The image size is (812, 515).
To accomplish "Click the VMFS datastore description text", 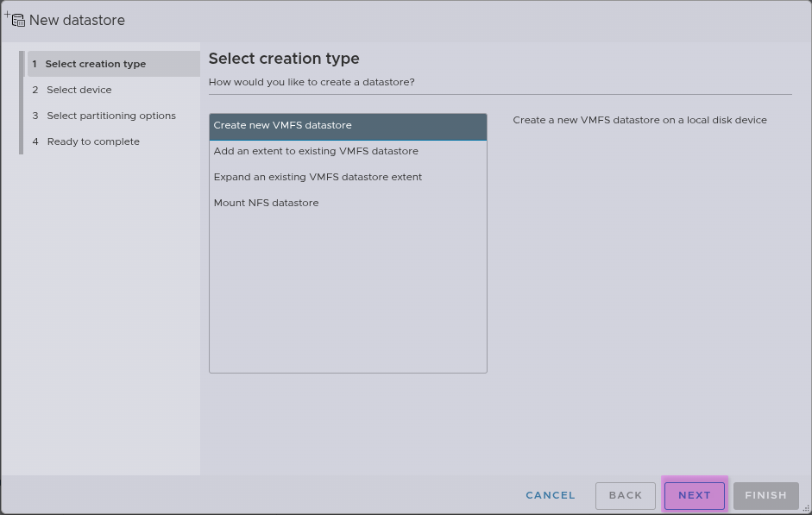I will (639, 120).
